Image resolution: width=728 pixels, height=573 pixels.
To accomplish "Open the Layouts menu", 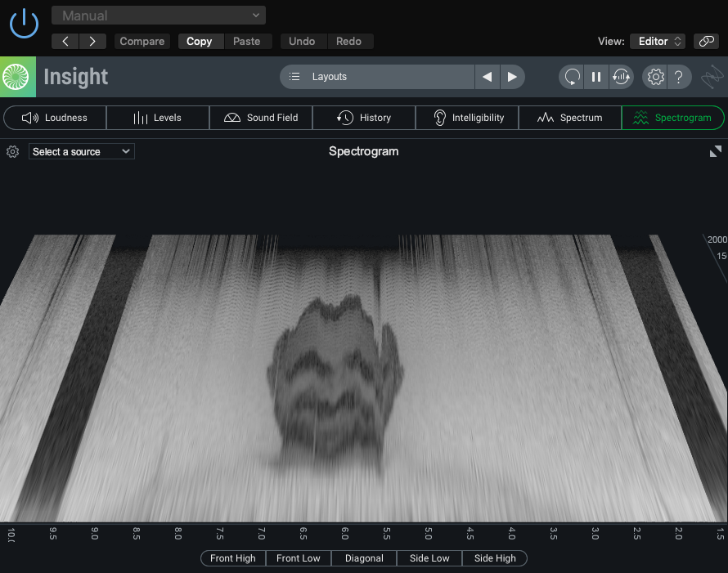I will pos(377,77).
